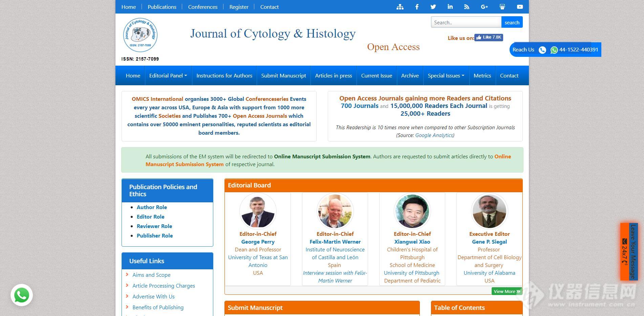This screenshot has width=644, height=316.
Task: Click the bold green Online Manuscript Submission System
Action: tap(322, 156)
